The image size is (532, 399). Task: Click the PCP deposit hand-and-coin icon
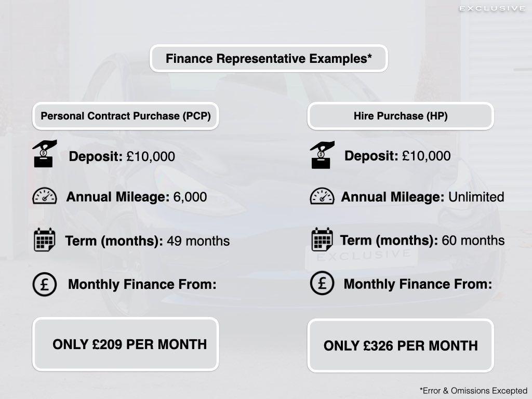(x=45, y=154)
